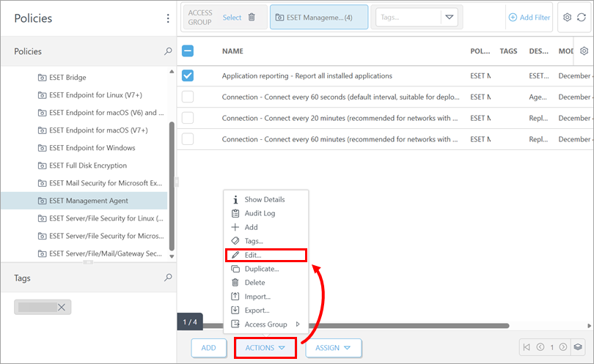
Task: Open the ACTIONS dropdown button
Action: pos(265,348)
